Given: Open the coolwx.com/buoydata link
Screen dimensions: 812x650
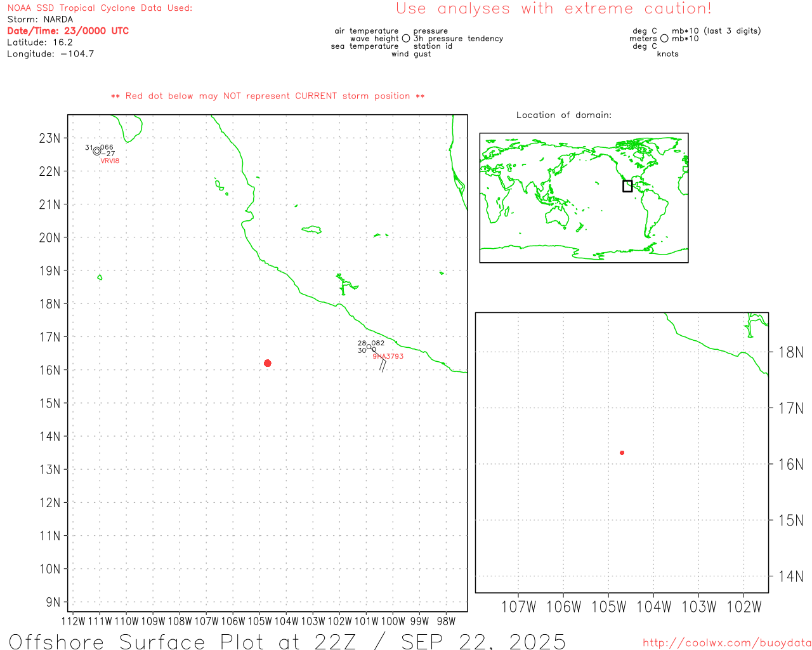Looking at the screenshot, I should 726,643.
